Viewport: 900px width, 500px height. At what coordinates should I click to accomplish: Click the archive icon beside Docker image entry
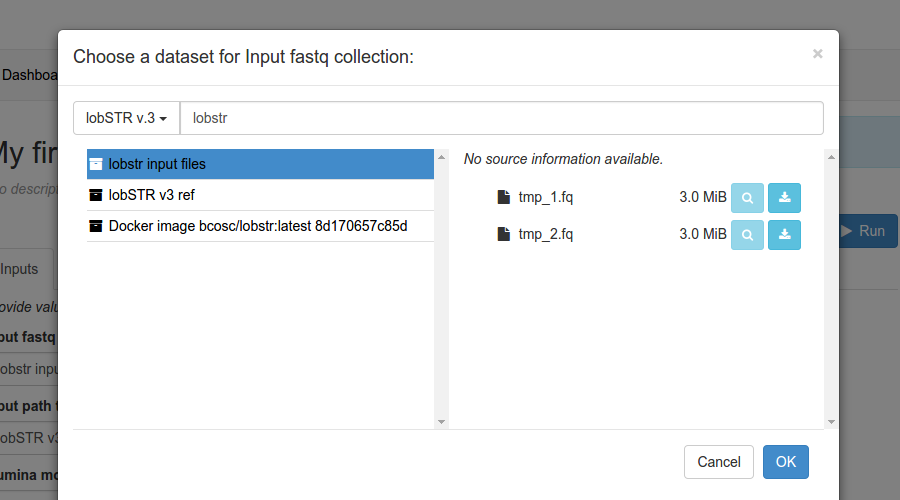pos(95,226)
